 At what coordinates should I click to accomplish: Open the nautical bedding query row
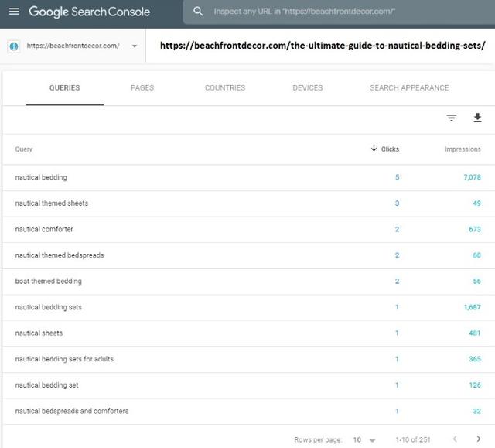pos(247,177)
